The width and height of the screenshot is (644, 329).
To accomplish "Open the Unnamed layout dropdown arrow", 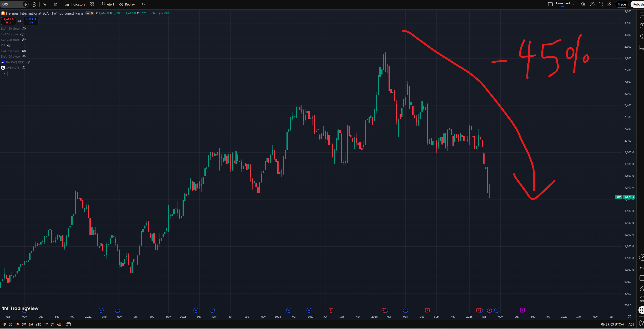I will click(574, 4).
